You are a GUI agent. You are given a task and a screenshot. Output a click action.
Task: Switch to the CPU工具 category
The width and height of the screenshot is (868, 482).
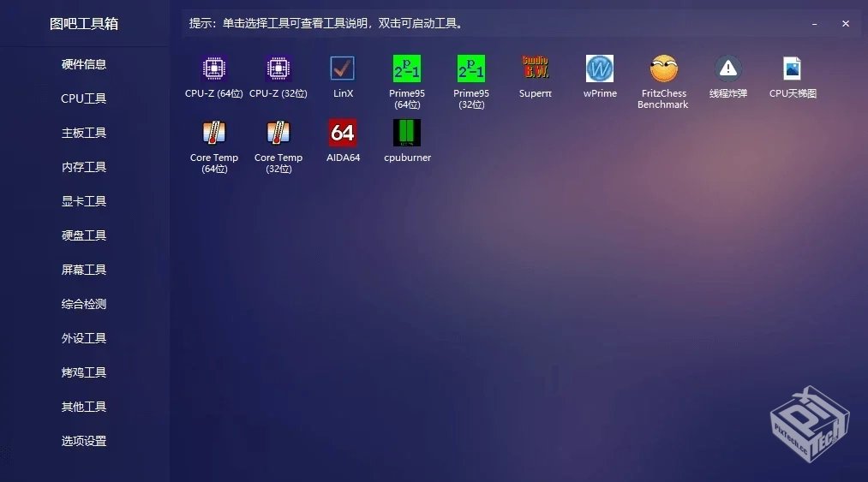[84, 98]
